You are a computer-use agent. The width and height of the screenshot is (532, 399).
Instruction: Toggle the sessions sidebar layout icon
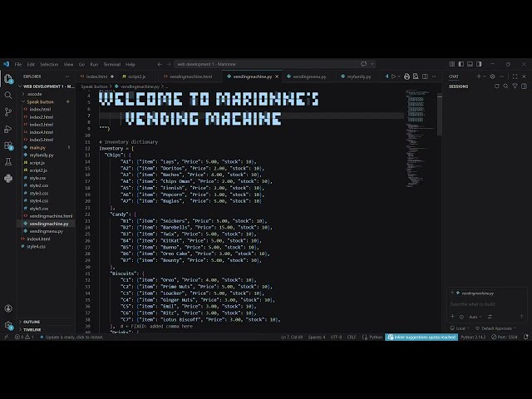click(x=525, y=86)
